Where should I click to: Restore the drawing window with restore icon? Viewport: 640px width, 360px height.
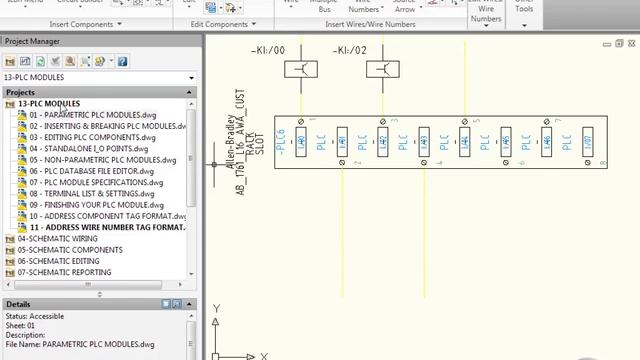[x=619, y=43]
